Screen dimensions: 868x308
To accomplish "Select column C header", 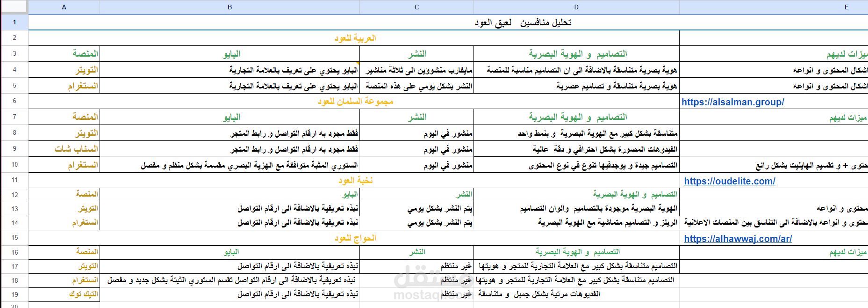I will pyautogui.click(x=416, y=7).
